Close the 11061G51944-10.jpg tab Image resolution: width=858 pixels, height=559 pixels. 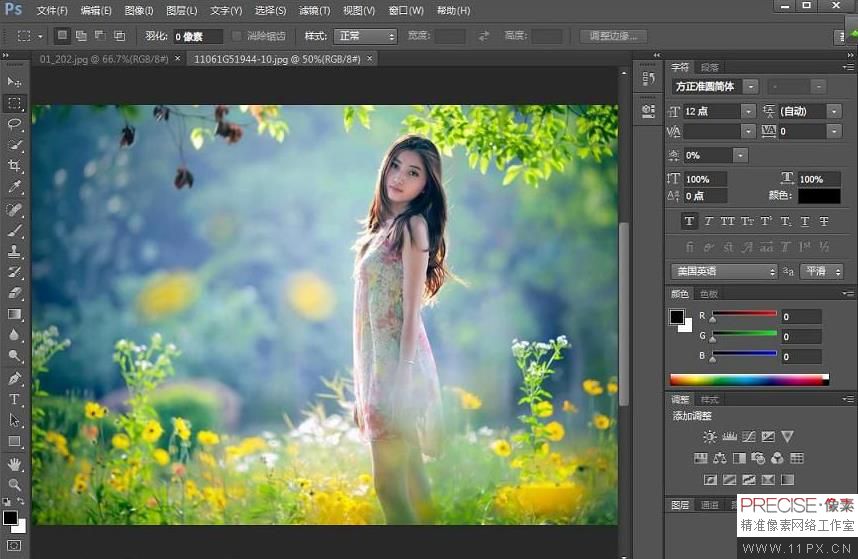(370, 59)
